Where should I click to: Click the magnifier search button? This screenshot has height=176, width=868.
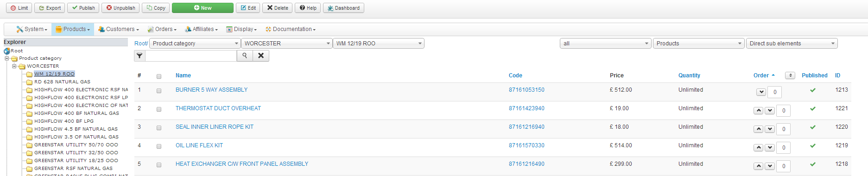tap(245, 56)
